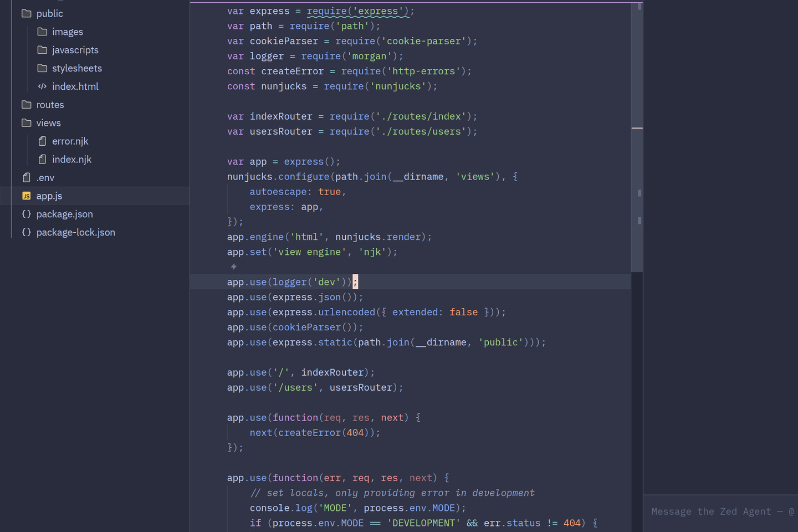Click nunjucks.render in app.engine line
The image size is (798, 532).
[378, 237]
